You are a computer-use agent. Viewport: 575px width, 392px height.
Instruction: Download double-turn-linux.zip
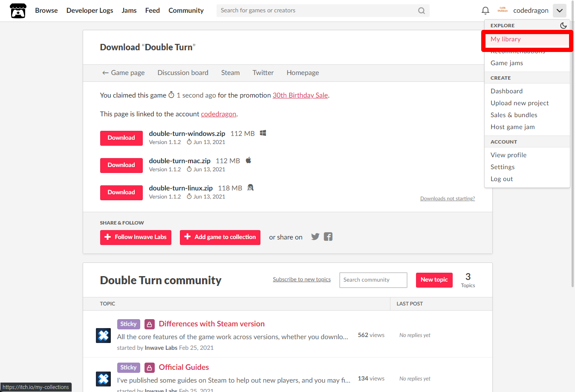point(121,193)
